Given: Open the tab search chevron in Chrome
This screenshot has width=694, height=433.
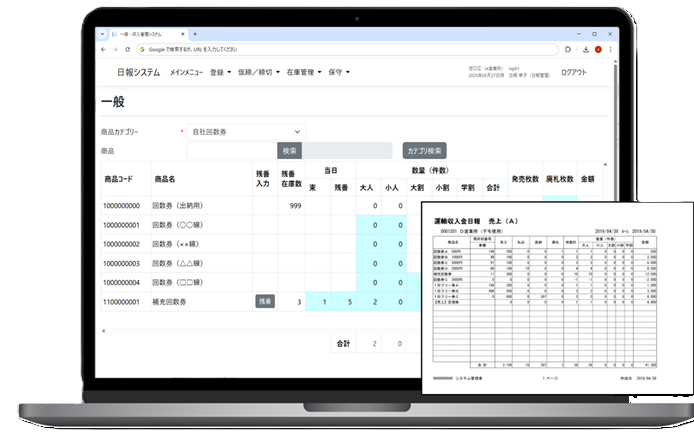Looking at the screenshot, I should (x=102, y=34).
